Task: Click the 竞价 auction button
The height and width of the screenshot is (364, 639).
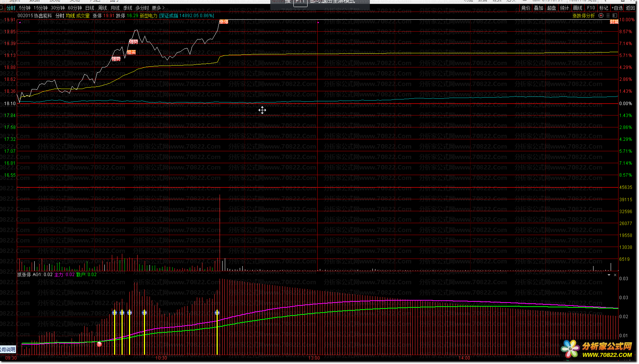Action: pyautogui.click(x=526, y=8)
